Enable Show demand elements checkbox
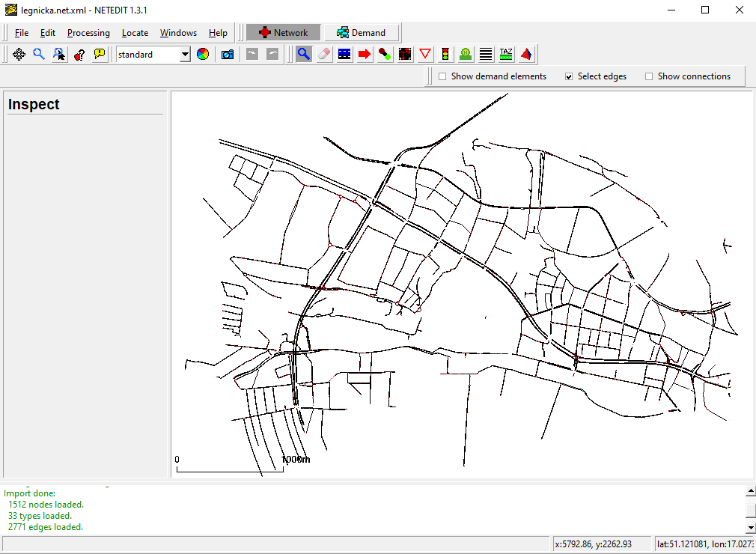Screen dimensions: 756x554 pos(442,76)
